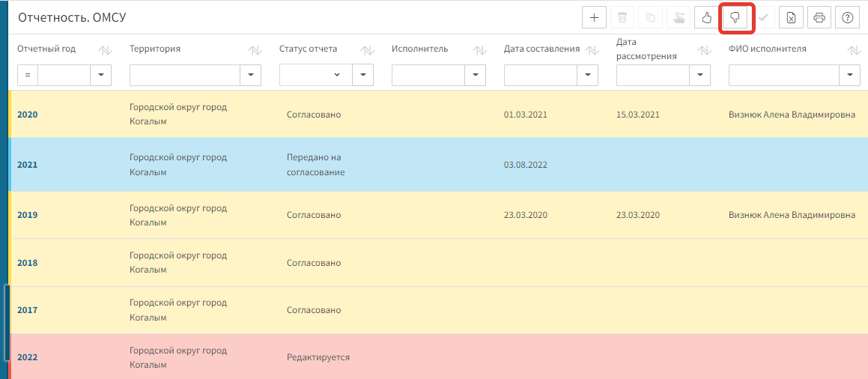The width and height of the screenshot is (868, 379).
Task: Sort by ФИО исполнителя column
Action: pyautogui.click(x=853, y=50)
